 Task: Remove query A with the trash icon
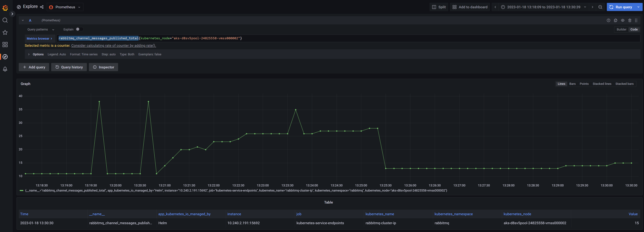630,20
